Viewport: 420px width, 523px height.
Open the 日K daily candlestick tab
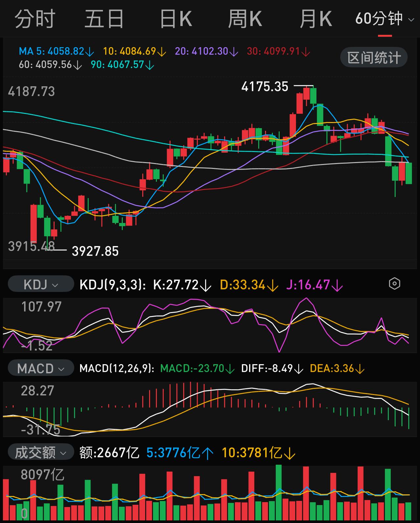coord(176,19)
